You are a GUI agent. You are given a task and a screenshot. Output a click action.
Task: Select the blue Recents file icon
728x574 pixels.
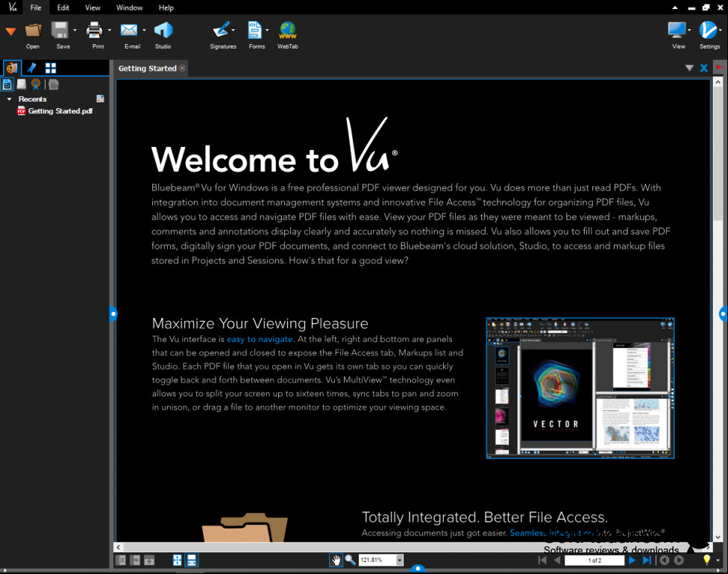pyautogui.click(x=7, y=84)
